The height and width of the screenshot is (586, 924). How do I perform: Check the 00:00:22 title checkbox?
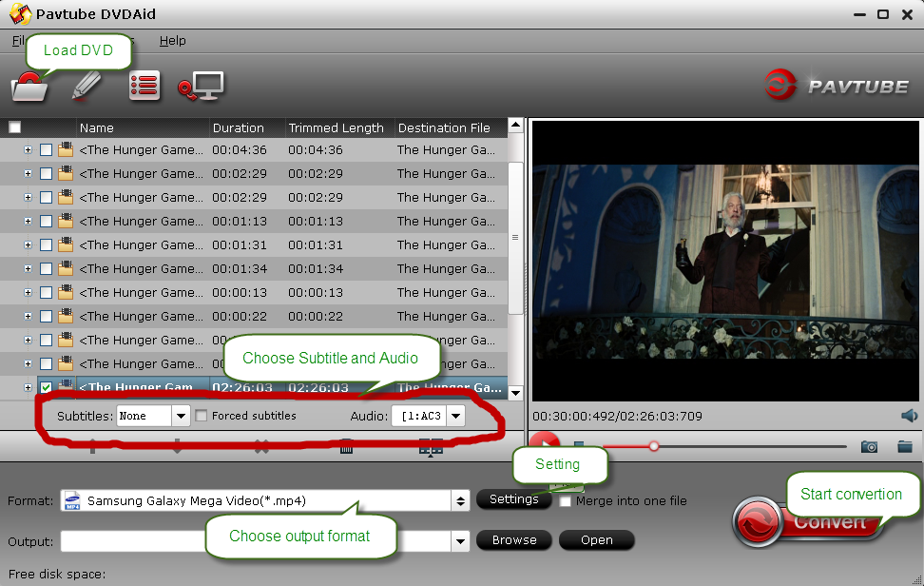click(46, 316)
